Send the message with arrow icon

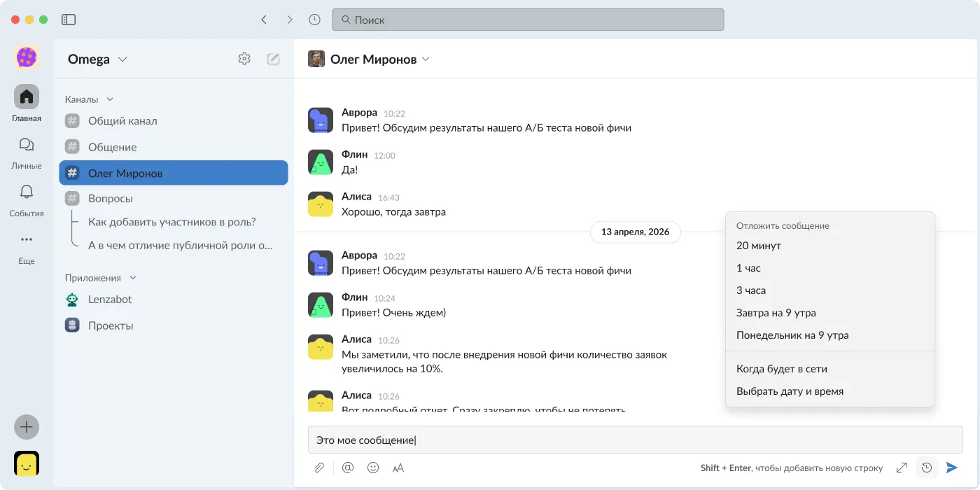tap(952, 468)
